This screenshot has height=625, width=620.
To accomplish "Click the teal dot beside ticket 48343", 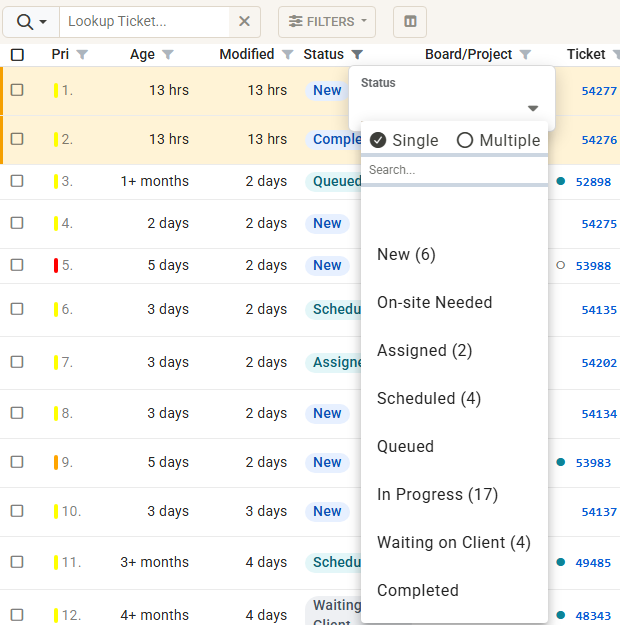I will (561, 615).
